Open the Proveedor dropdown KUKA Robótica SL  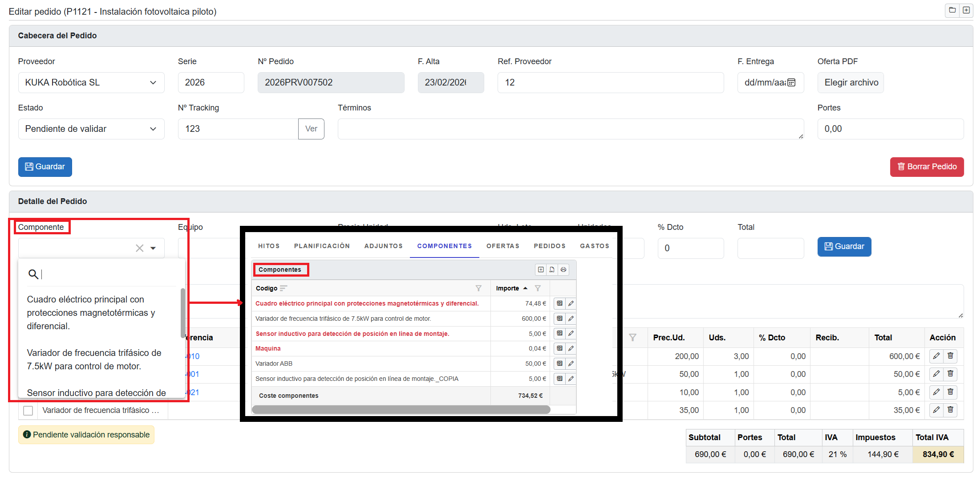(x=91, y=82)
